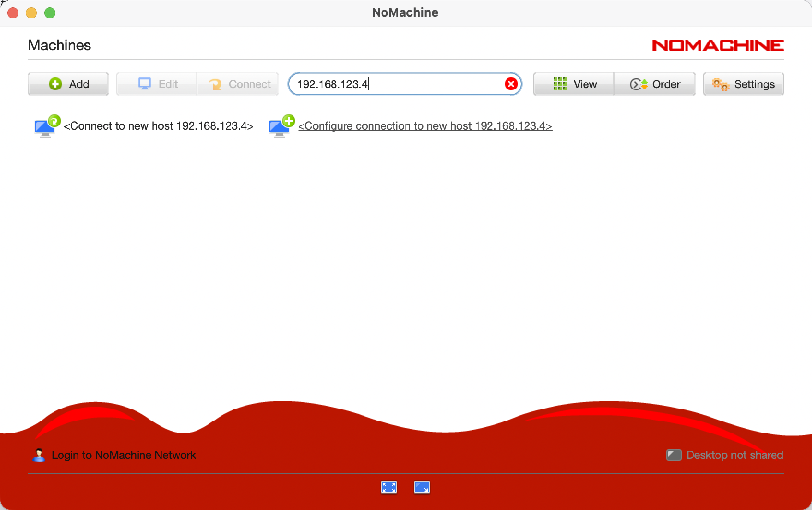812x510 pixels.
Task: Click the Edit button
Action: tap(157, 84)
